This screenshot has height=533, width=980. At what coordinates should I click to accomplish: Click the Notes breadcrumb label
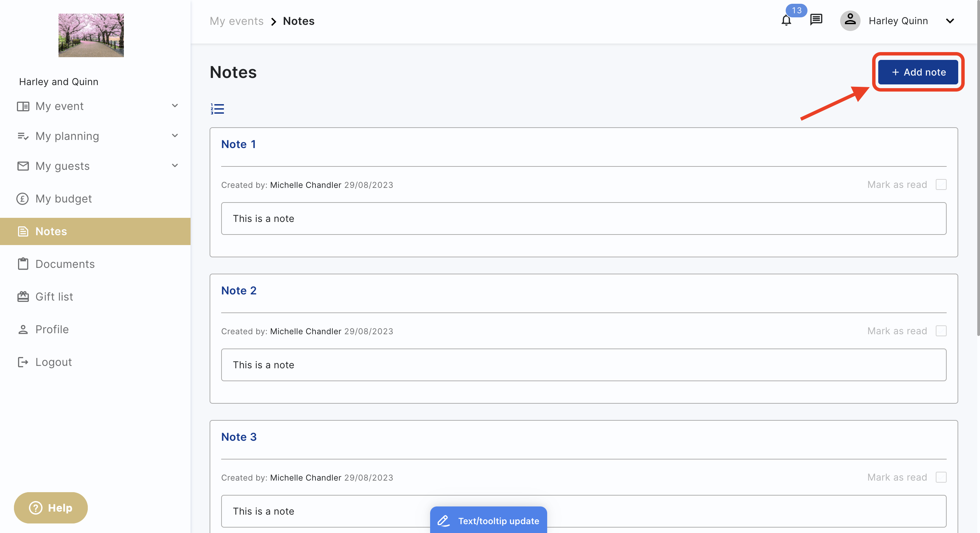click(x=298, y=21)
